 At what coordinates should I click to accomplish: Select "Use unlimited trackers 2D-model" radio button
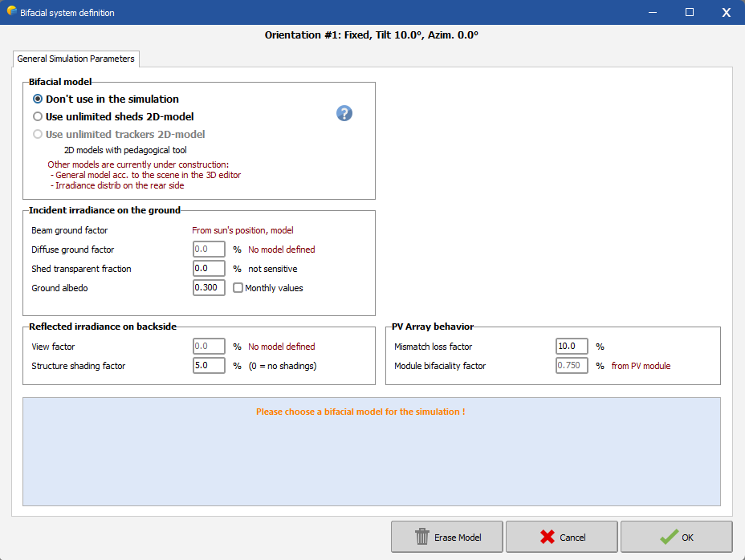(x=38, y=134)
